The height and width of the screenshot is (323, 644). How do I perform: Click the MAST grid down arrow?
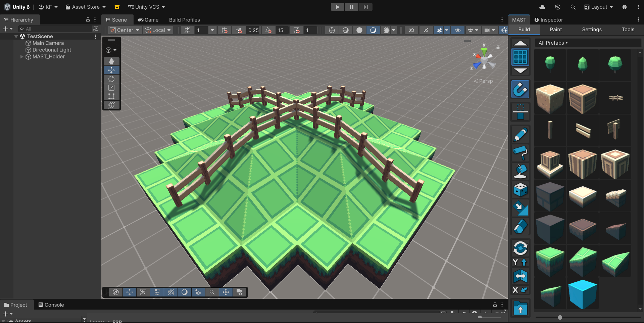pos(520,71)
